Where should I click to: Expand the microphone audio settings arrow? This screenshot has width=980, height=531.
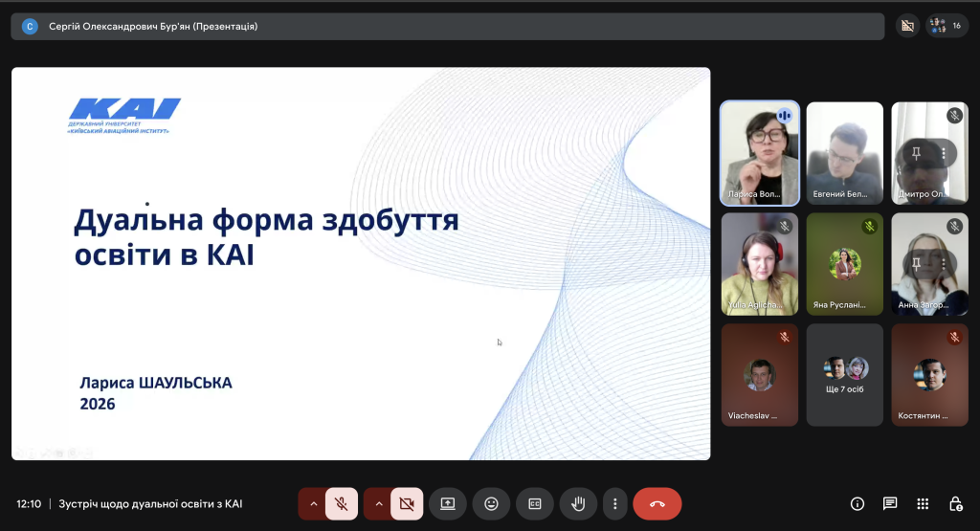[x=313, y=503]
